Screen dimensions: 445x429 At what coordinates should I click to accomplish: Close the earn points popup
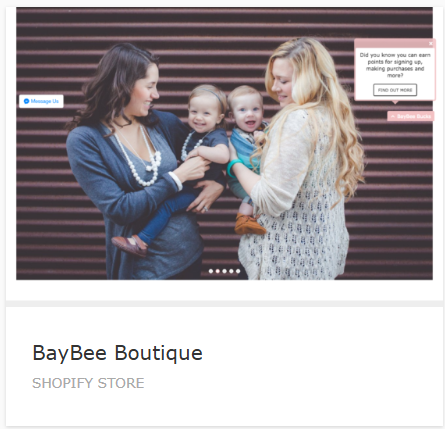click(430, 43)
